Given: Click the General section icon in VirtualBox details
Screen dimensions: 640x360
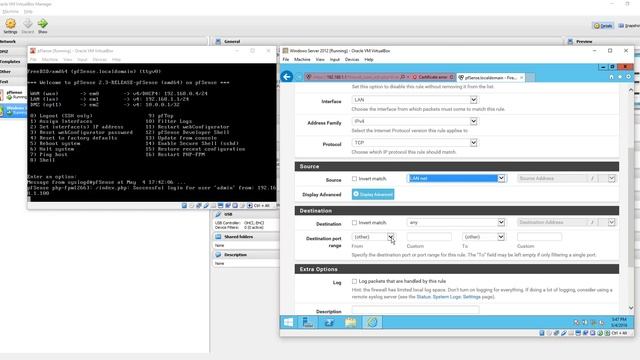Looking at the screenshot, I should pyautogui.click(x=218, y=41).
